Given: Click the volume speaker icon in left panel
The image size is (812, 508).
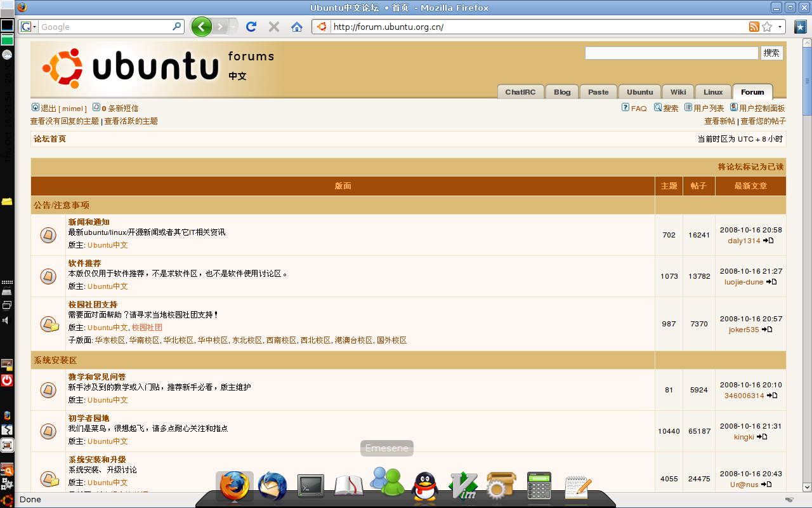Looking at the screenshot, I should (6, 320).
